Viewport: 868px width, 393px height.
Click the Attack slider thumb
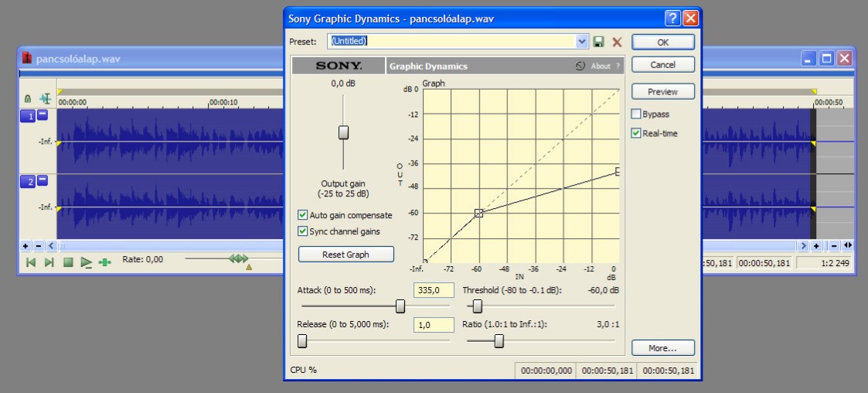pos(400,306)
